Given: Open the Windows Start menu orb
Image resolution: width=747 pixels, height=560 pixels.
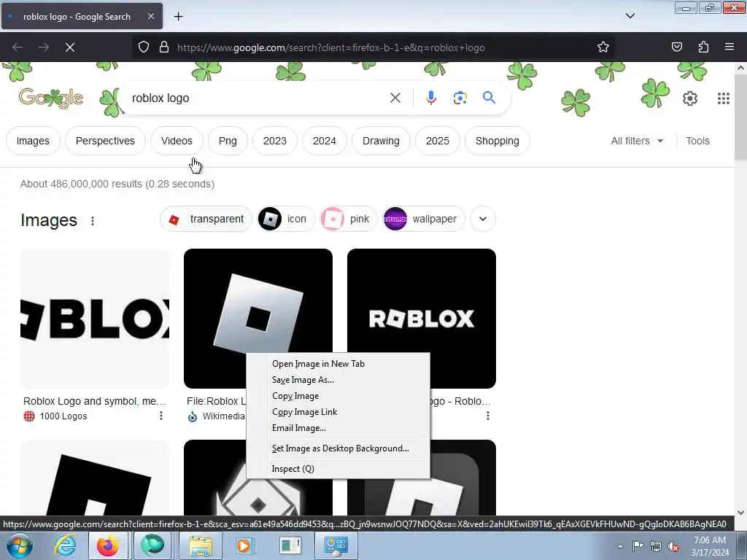Looking at the screenshot, I should pos(20,545).
